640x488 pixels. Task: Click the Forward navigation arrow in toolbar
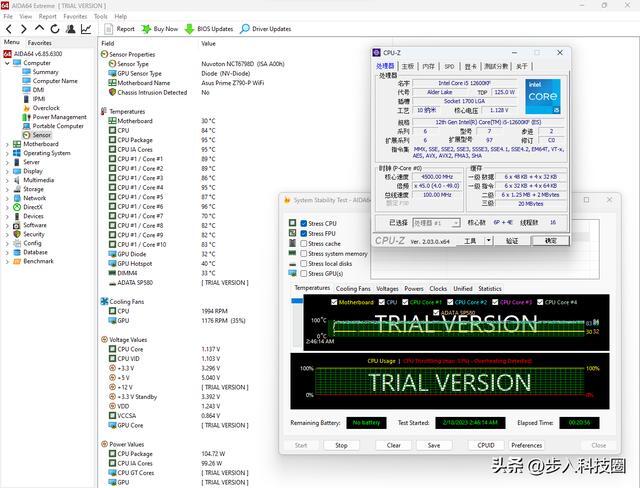(24, 29)
